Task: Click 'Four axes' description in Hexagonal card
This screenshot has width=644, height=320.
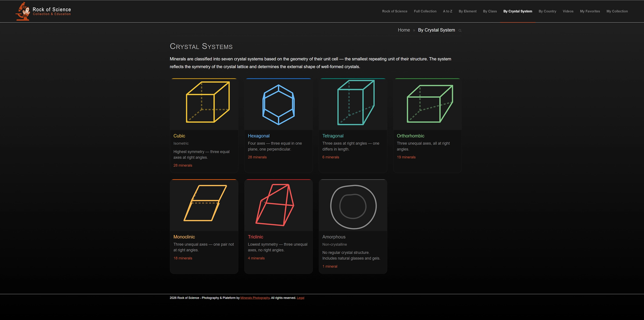Action: pos(275,146)
